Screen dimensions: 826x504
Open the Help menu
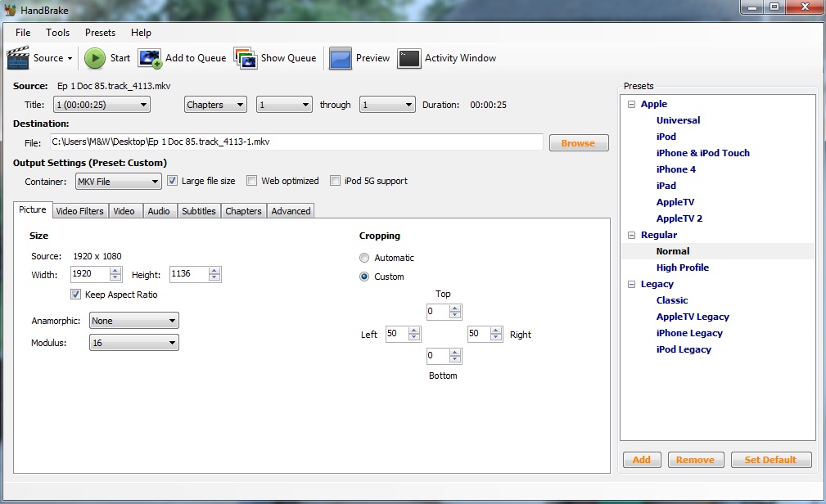pyautogui.click(x=141, y=33)
